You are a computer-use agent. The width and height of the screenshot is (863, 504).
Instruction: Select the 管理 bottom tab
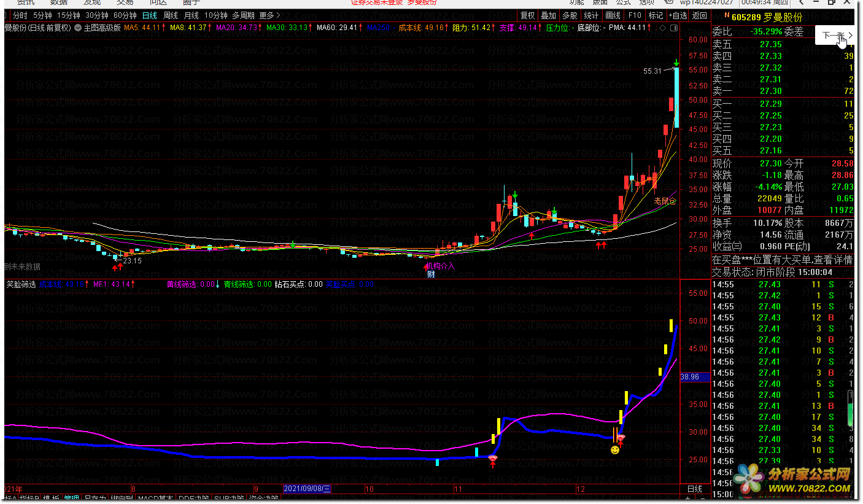[72, 498]
